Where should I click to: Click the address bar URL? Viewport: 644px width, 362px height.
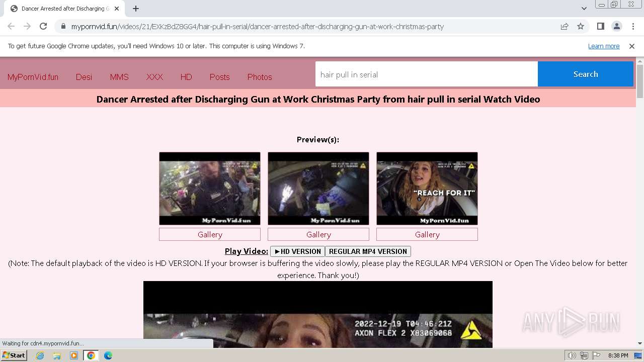click(x=257, y=26)
